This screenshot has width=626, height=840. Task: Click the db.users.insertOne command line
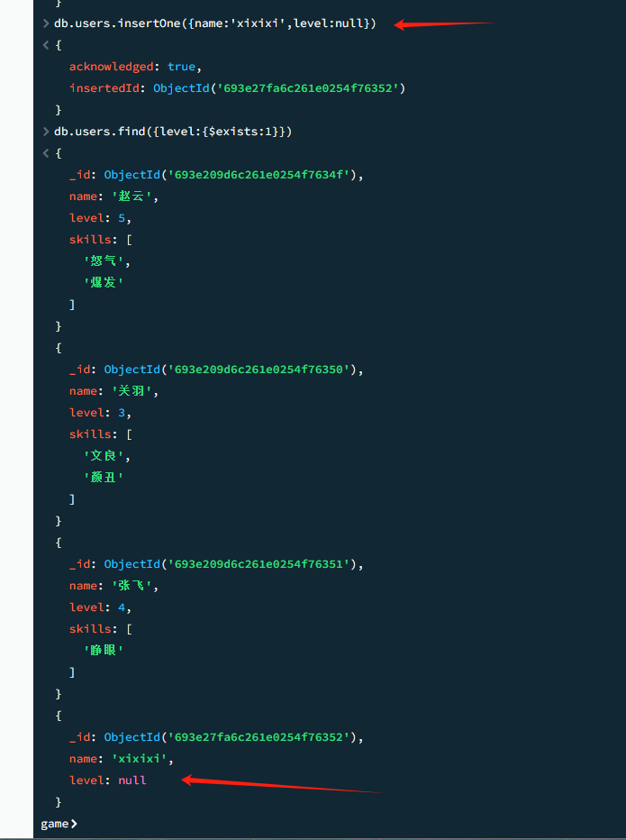(215, 23)
